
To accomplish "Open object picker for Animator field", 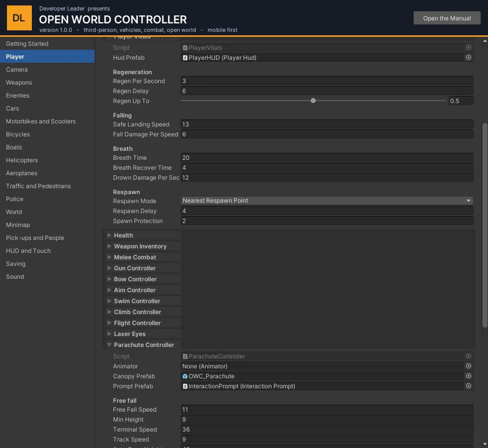I will pos(469,366).
